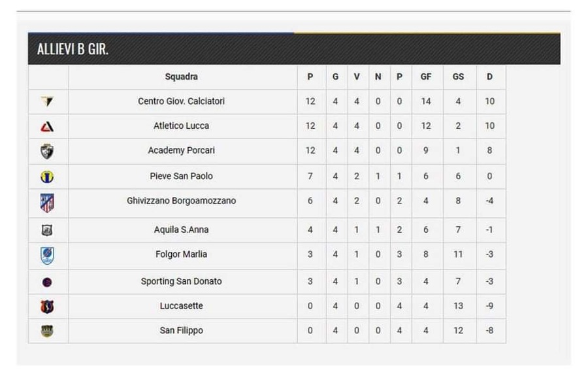Select the Folgor Marlia team name
The image size is (588, 376).
[181, 254]
